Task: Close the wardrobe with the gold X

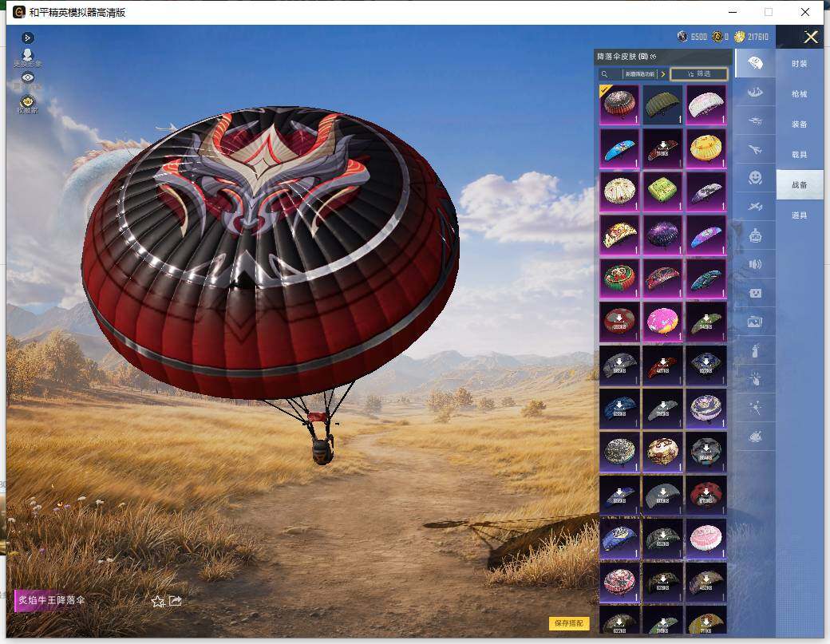Action: point(810,37)
